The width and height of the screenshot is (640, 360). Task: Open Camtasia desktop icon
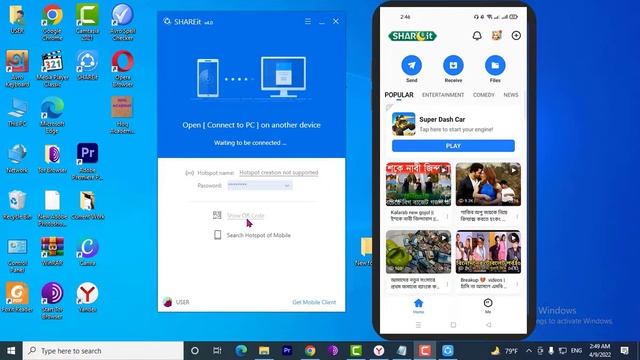[x=87, y=22]
